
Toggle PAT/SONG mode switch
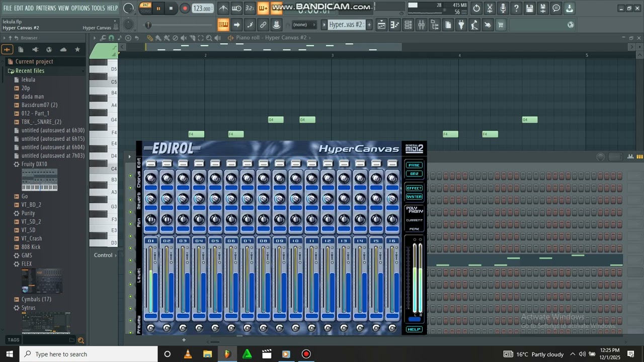click(x=145, y=8)
